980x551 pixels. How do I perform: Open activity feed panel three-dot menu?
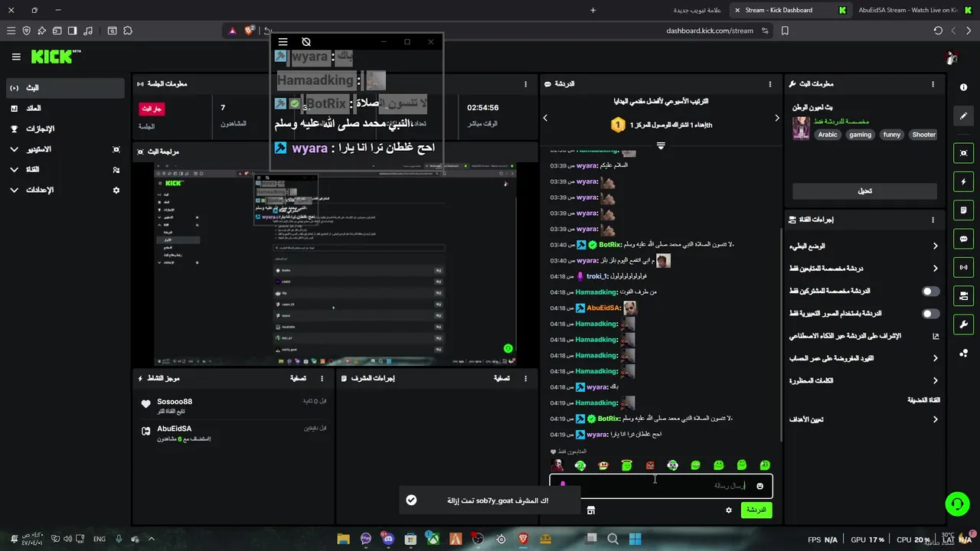click(x=322, y=378)
